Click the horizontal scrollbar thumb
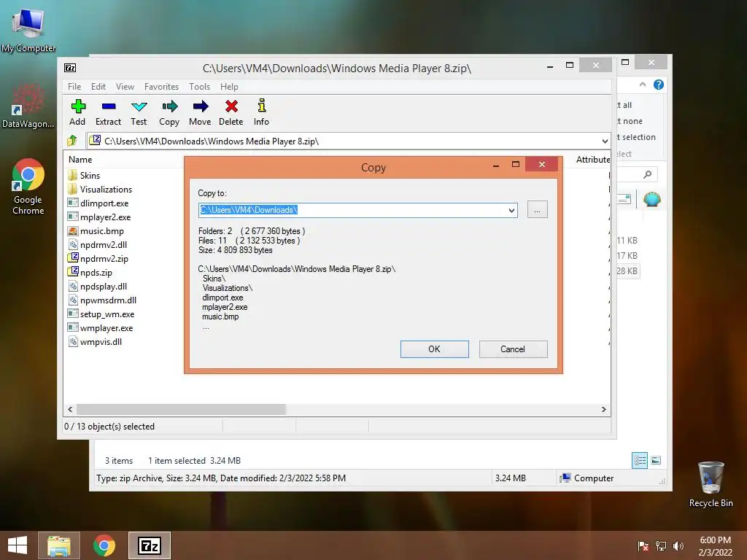 tap(181, 410)
